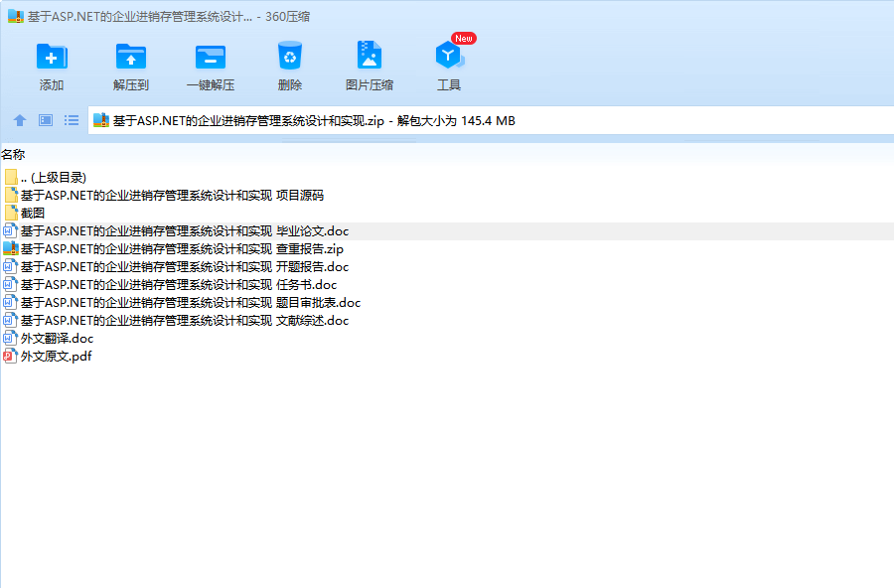Click the 删除 (Delete) recycle icon
The width and height of the screenshot is (894, 588).
tap(290, 56)
